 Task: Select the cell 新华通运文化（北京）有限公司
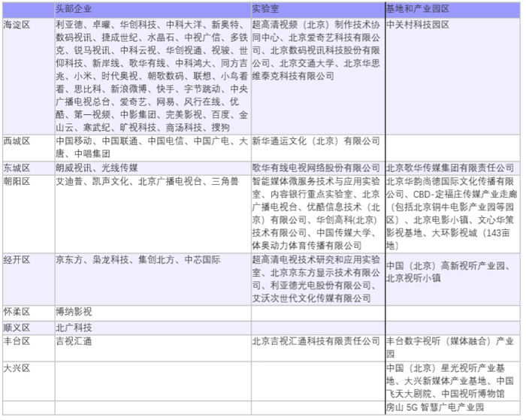[x=318, y=148]
